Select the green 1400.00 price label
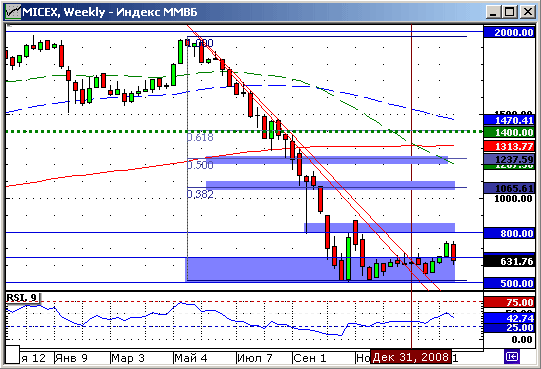This screenshot has width=541, height=369. pos(509,132)
